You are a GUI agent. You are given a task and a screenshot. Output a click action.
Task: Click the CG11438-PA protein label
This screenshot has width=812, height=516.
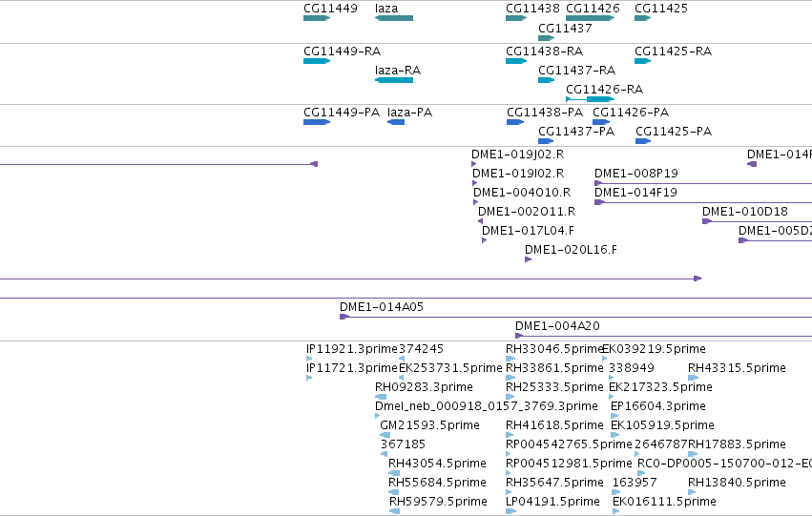pos(545,113)
